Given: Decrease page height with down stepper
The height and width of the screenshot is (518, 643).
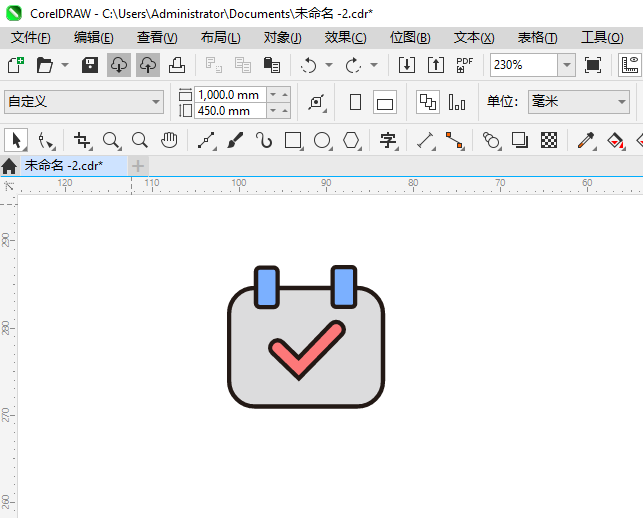Looking at the screenshot, I should tap(273, 111).
